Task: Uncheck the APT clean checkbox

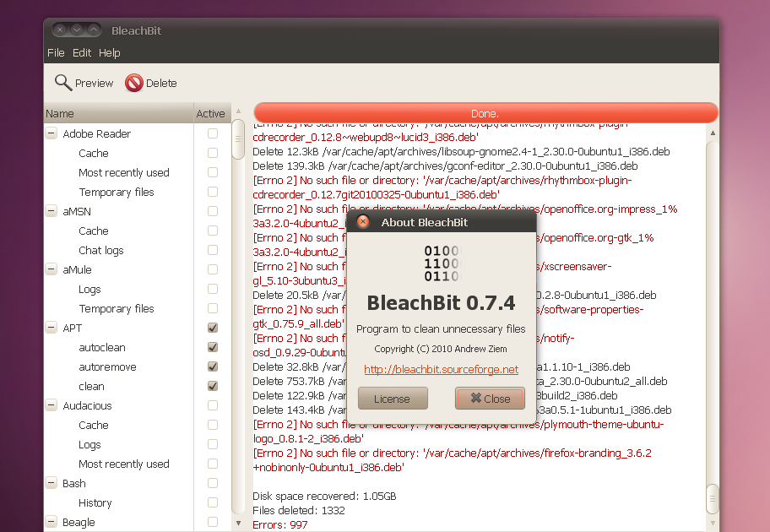Action: coord(213,386)
